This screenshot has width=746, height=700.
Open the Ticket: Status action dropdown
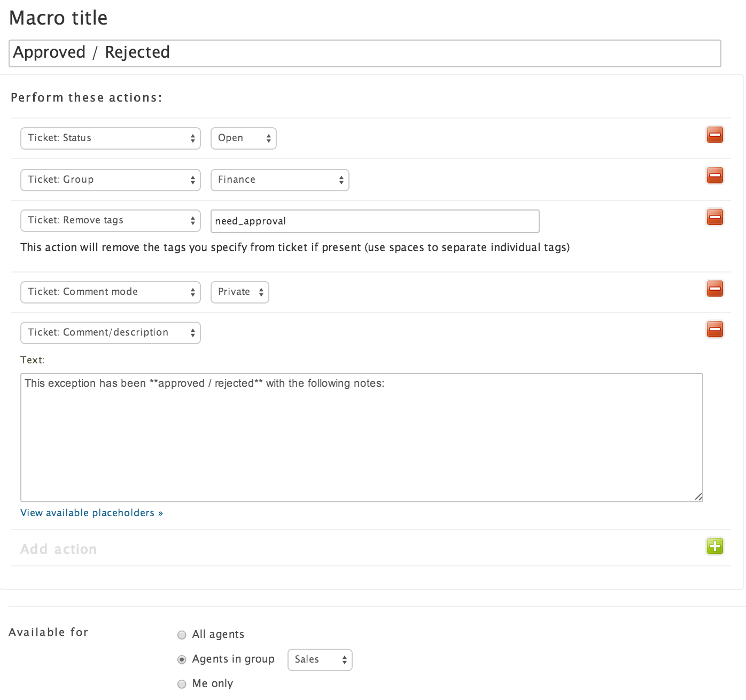110,138
